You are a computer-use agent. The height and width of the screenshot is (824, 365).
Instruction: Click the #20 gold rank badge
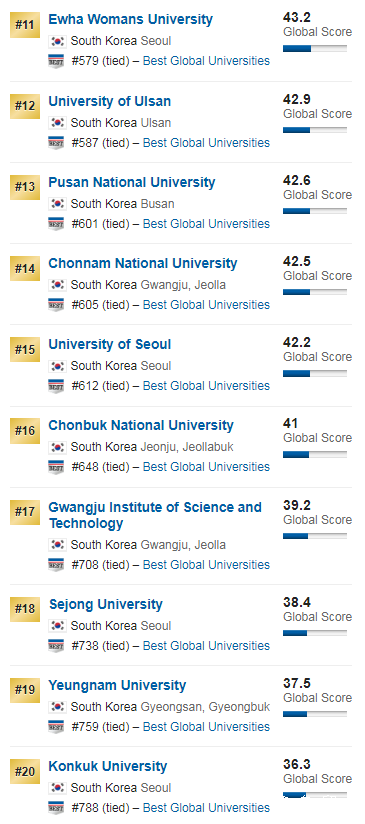coord(25,771)
